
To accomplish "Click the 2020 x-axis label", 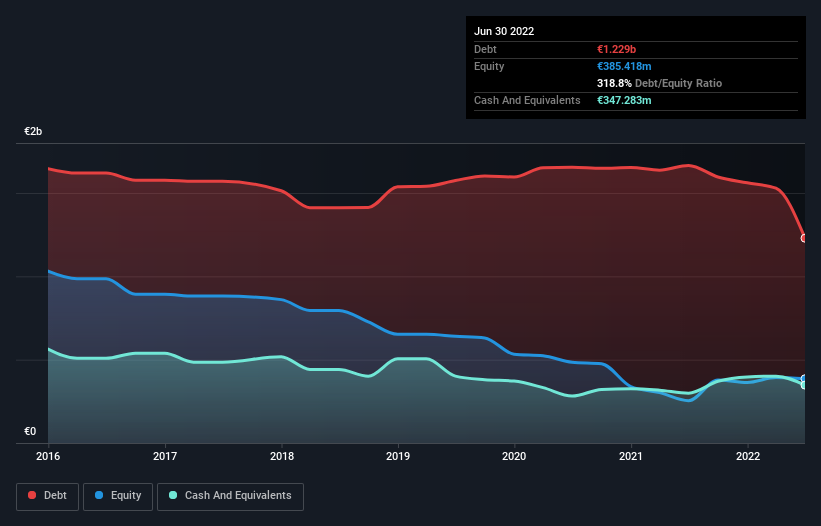I will [514, 456].
